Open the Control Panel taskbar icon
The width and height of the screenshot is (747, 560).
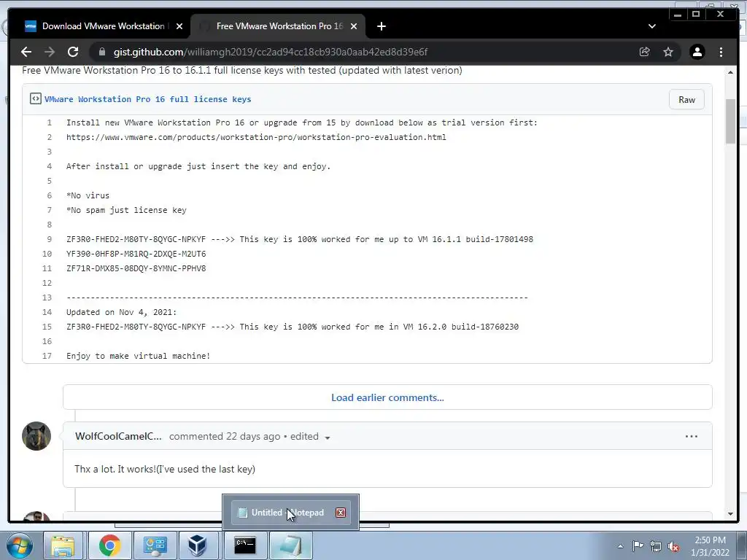pos(155,545)
